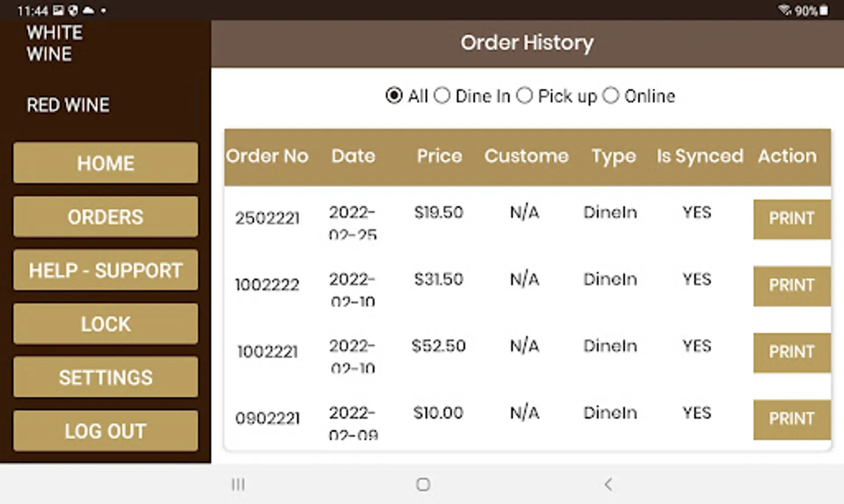Choose the Pick up filter option
844x504 pixels.
click(x=525, y=96)
